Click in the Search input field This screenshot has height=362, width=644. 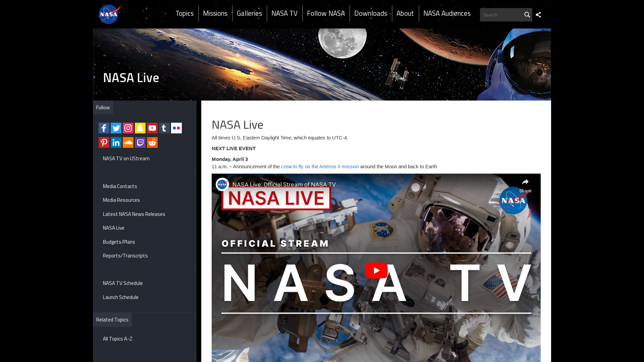point(501,15)
